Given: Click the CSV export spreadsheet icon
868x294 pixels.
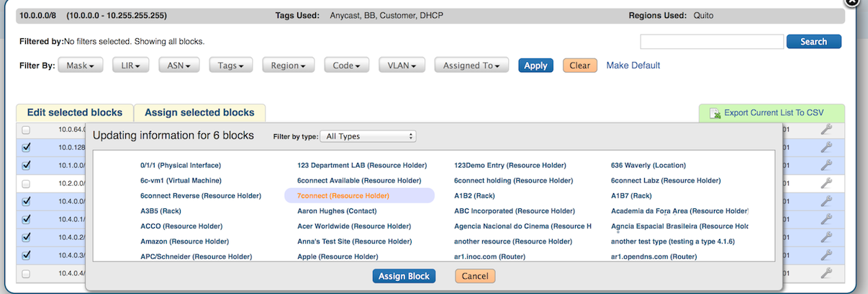Looking at the screenshot, I should pyautogui.click(x=715, y=113).
